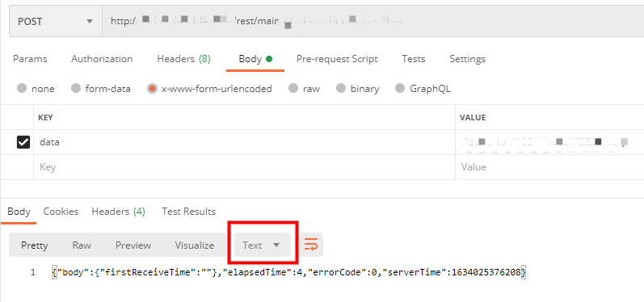Viewport: 644px width, 302px height.
Task: Go to the Tests tab
Action: [413, 59]
